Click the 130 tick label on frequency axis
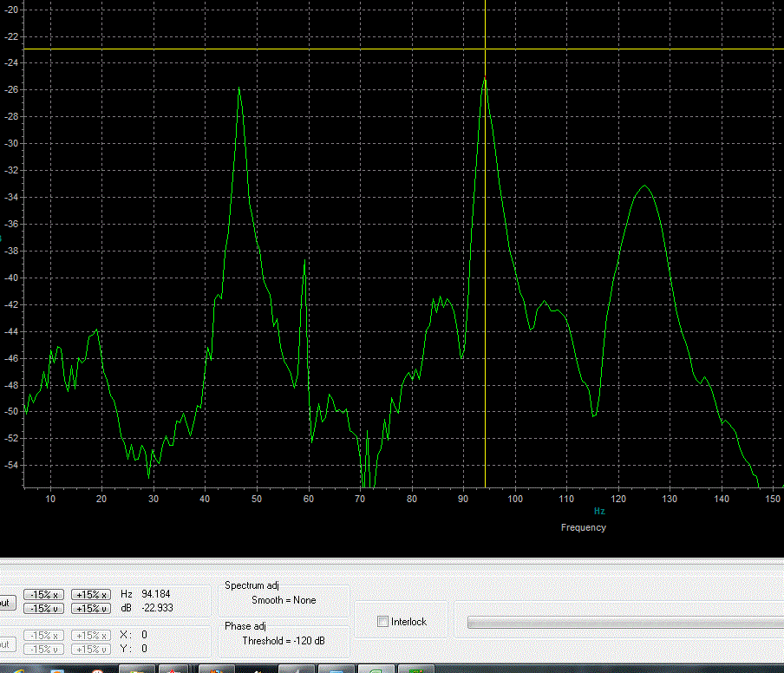Viewport: 784px width, 673px height. pyautogui.click(x=670, y=499)
